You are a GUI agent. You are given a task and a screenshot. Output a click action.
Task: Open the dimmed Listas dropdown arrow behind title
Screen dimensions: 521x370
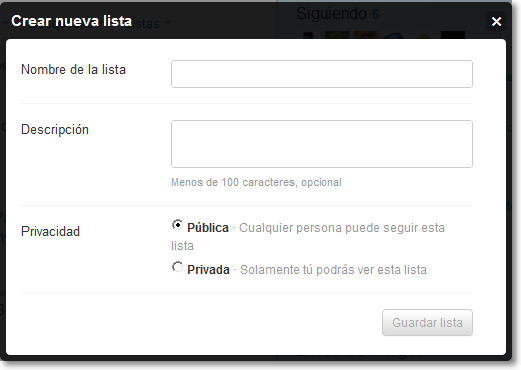(x=167, y=23)
